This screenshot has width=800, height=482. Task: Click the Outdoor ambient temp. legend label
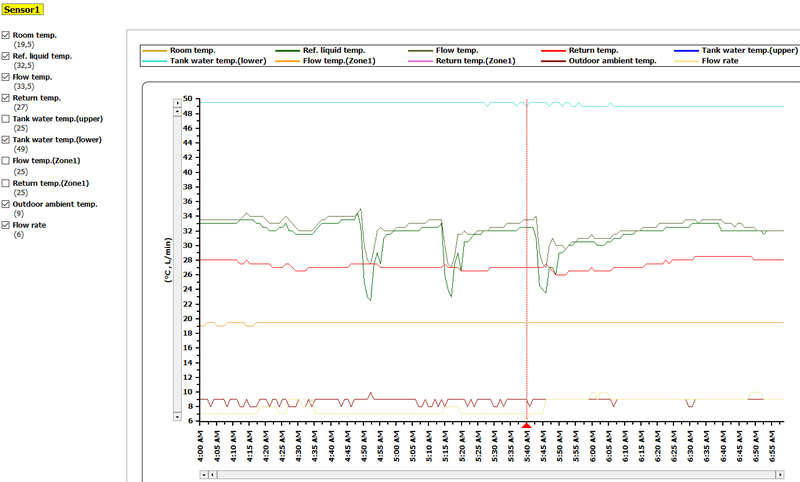pos(612,61)
